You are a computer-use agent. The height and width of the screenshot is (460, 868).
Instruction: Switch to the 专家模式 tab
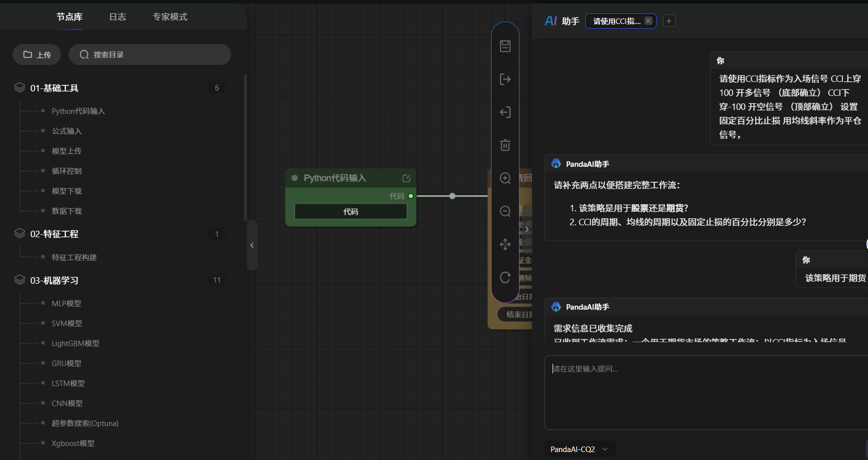(x=170, y=17)
